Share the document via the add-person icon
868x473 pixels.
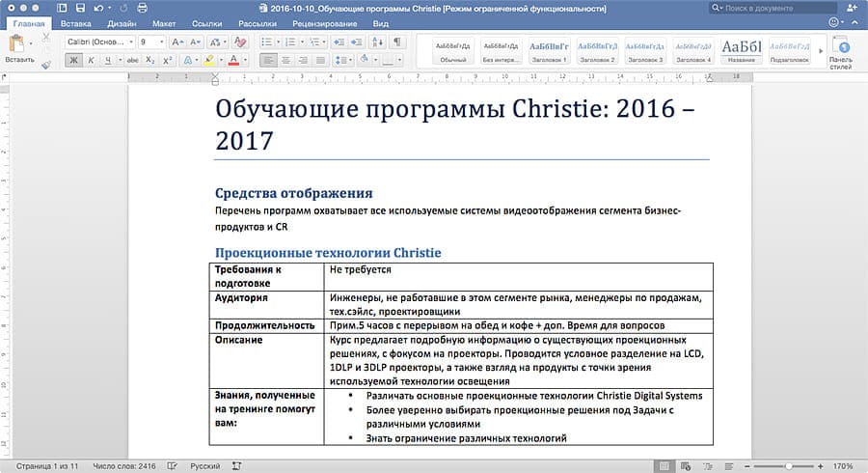click(x=852, y=8)
